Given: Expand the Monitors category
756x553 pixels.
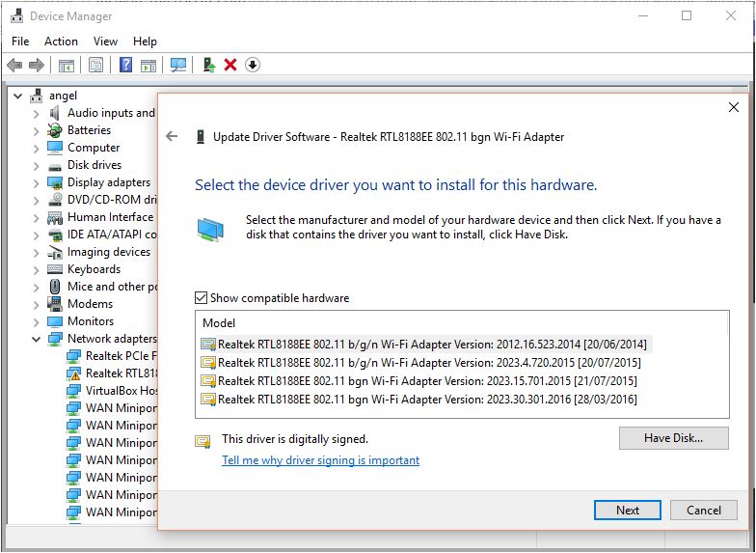Looking at the screenshot, I should point(37,322).
